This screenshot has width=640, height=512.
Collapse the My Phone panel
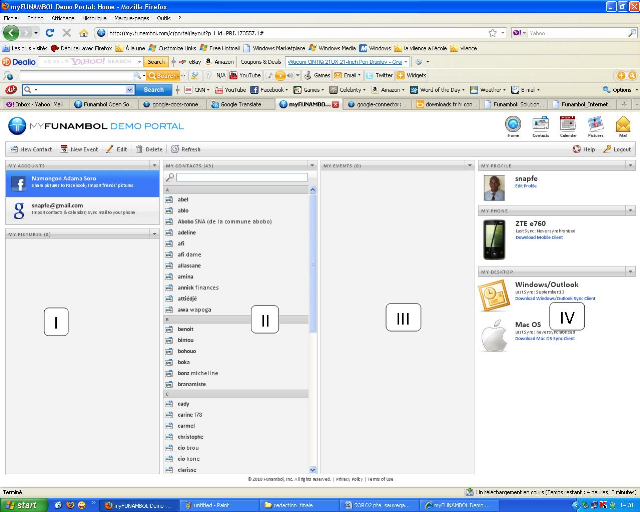630,211
